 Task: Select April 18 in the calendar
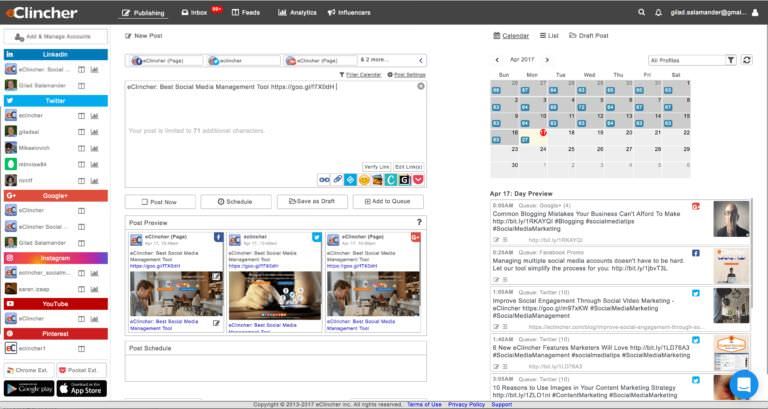[x=562, y=137]
